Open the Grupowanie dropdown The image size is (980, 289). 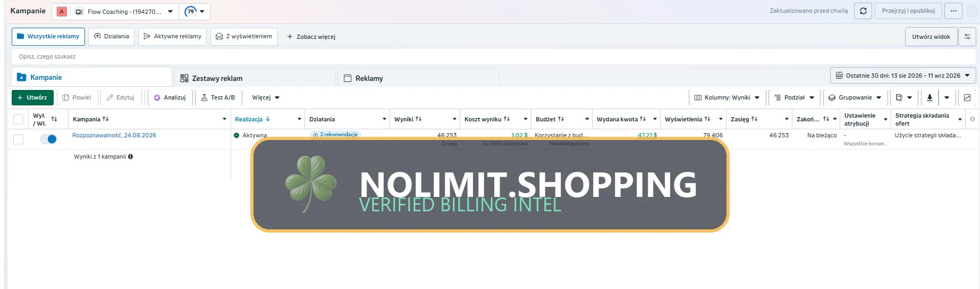click(x=855, y=97)
